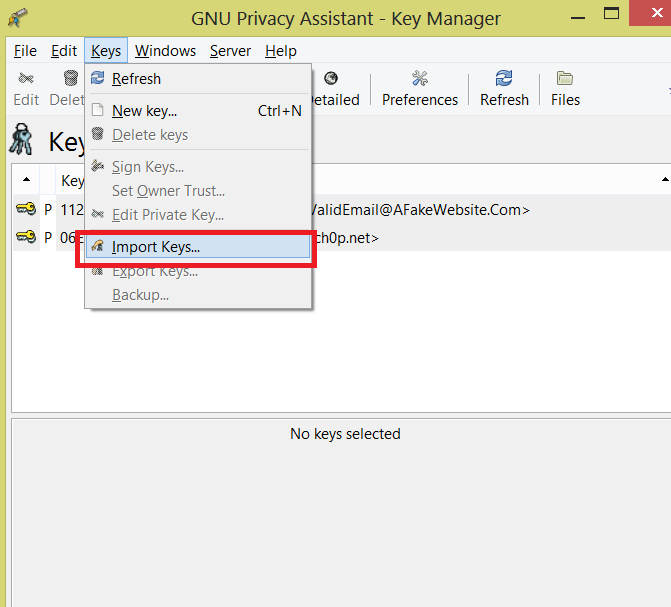Close the Key Manager window

[x=650, y=13]
